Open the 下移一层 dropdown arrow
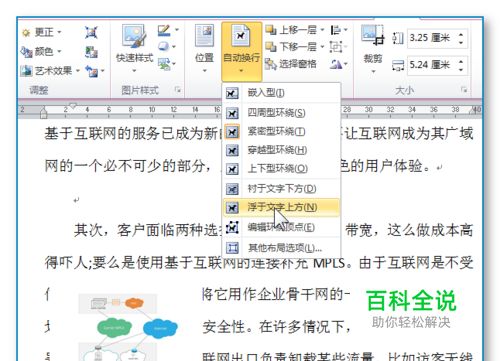The image size is (500, 361). pos(322,47)
